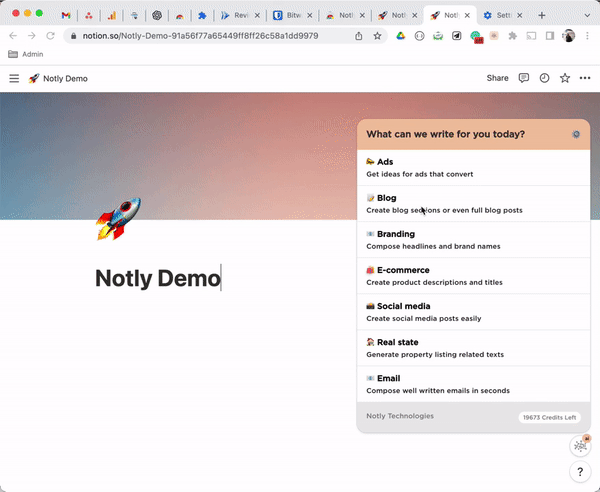600x492 pixels.
Task: Open Notion page options ellipsis
Action: click(585, 78)
